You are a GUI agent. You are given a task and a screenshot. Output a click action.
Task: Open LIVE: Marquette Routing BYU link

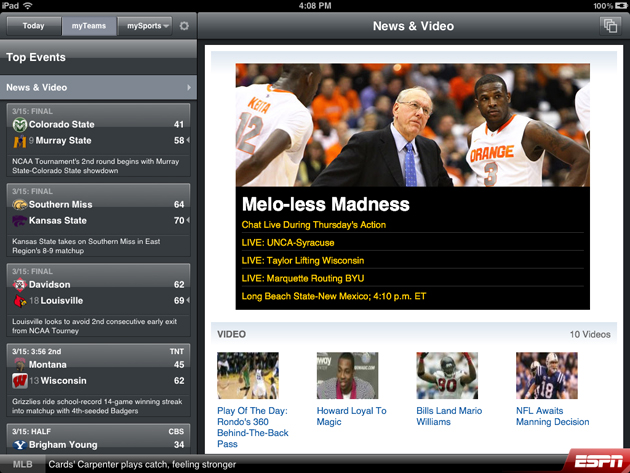tap(303, 278)
